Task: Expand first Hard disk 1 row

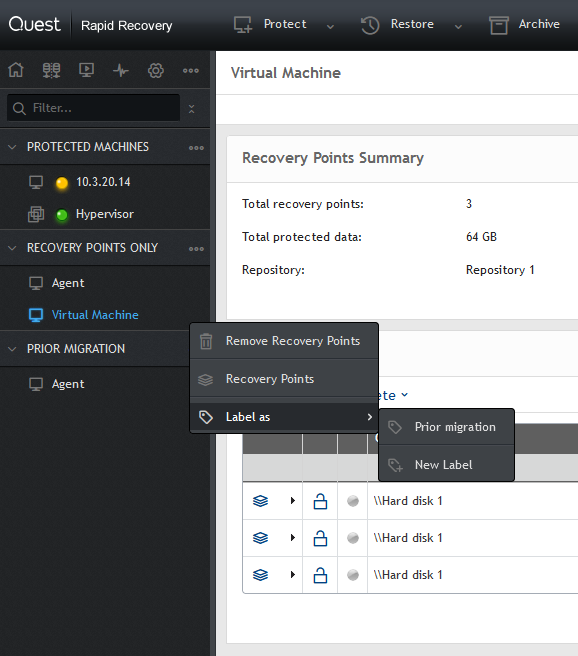Action: point(293,500)
